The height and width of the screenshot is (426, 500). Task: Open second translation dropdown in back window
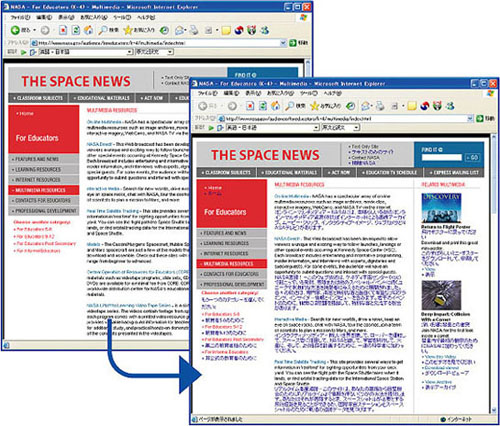pyautogui.click(x=170, y=52)
